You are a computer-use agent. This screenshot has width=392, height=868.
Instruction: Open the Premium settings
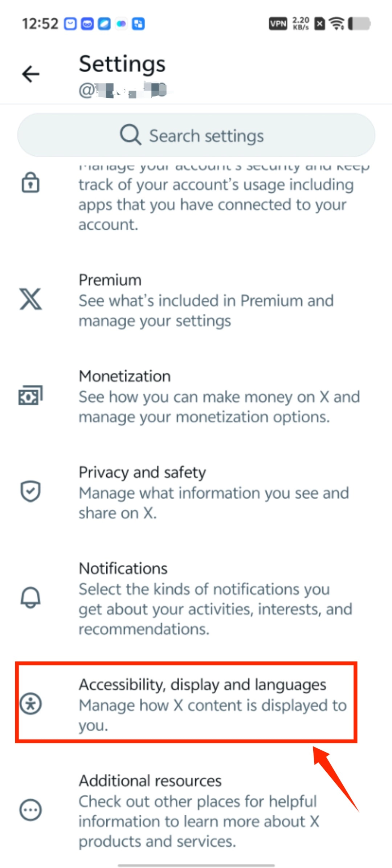click(x=206, y=300)
